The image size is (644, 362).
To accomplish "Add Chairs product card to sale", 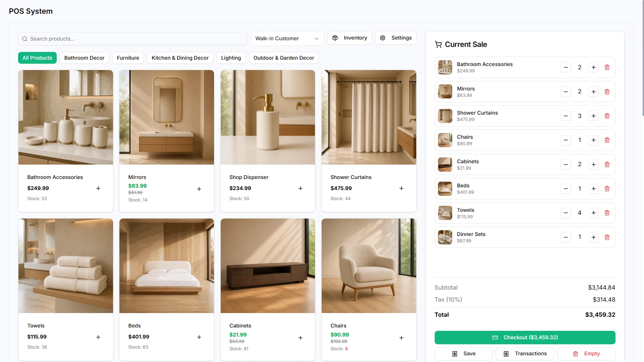I will click(401, 338).
